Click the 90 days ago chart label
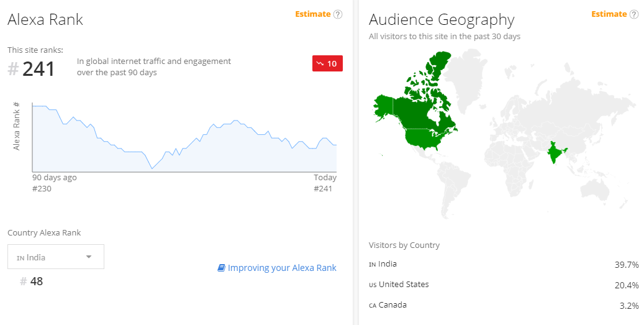Image resolution: width=644 pixels, height=325 pixels. point(55,178)
